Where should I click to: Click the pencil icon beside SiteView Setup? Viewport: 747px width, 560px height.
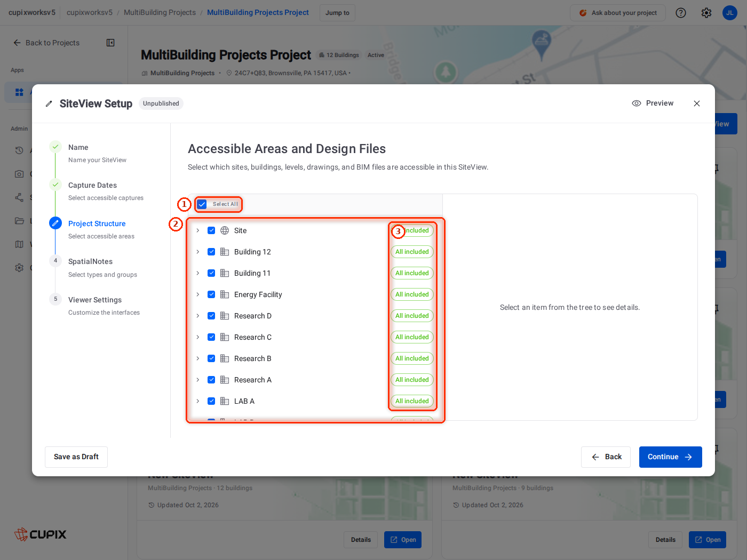point(49,104)
